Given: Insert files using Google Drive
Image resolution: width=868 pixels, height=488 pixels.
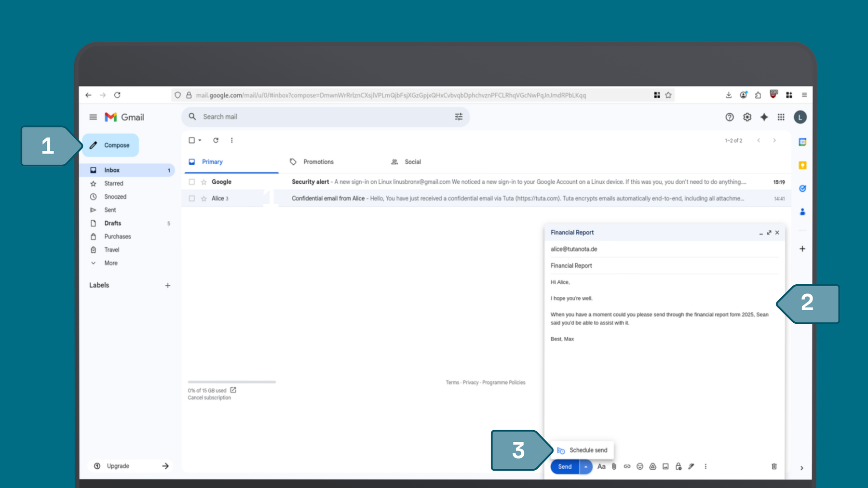Looking at the screenshot, I should tap(652, 466).
